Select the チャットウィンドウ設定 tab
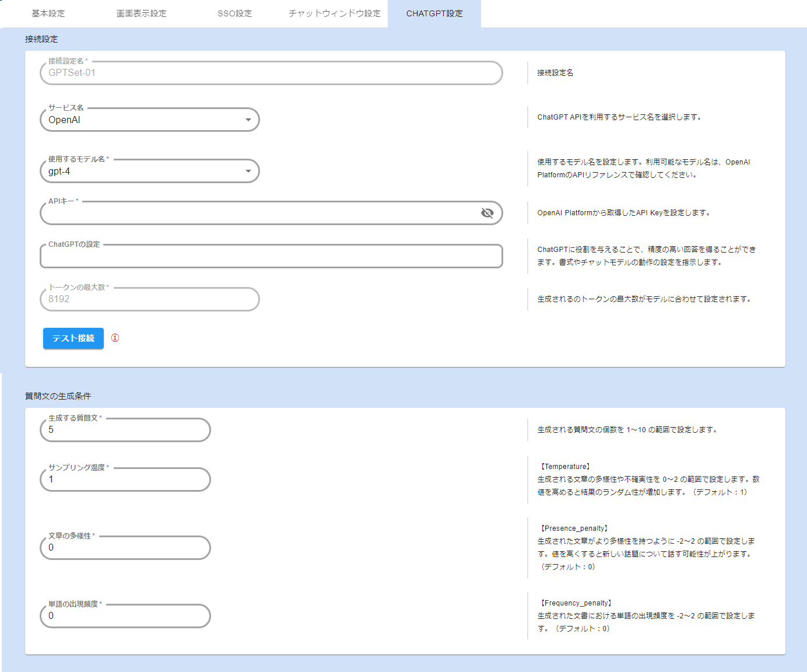The width and height of the screenshot is (807, 672). (334, 13)
